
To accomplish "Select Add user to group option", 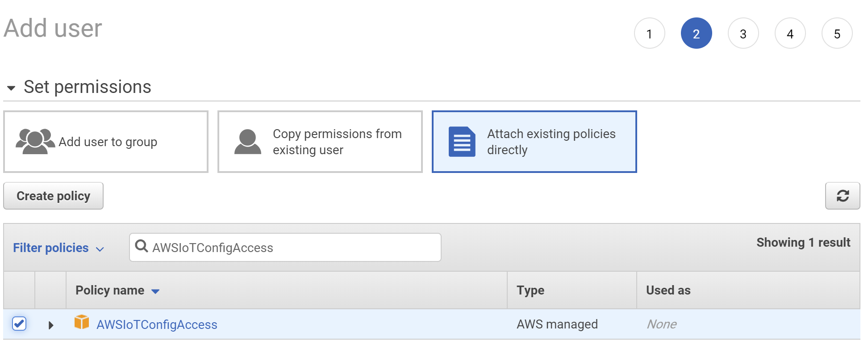I will coord(106,142).
